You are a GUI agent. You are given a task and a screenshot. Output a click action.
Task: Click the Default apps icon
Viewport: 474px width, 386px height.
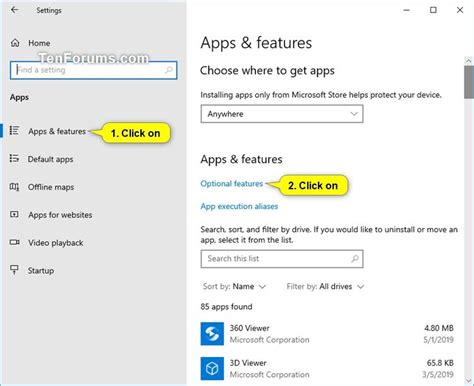pos(14,159)
